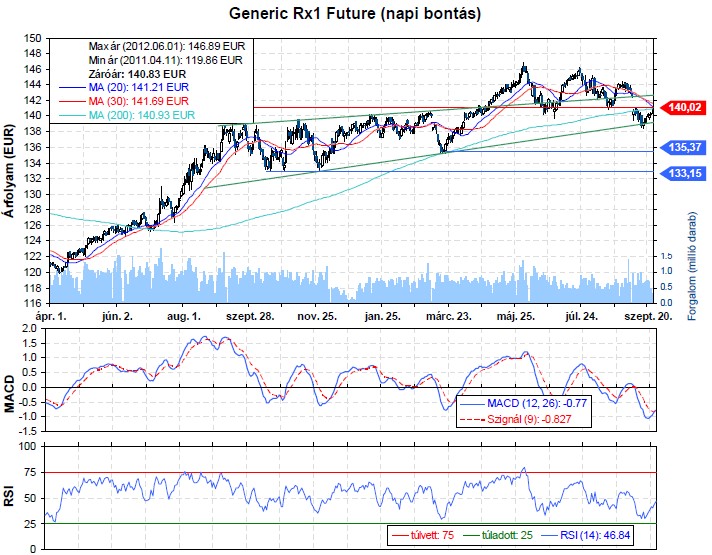Click the Max ár value in legend
The height and width of the screenshot is (555, 712).
[x=165, y=46]
